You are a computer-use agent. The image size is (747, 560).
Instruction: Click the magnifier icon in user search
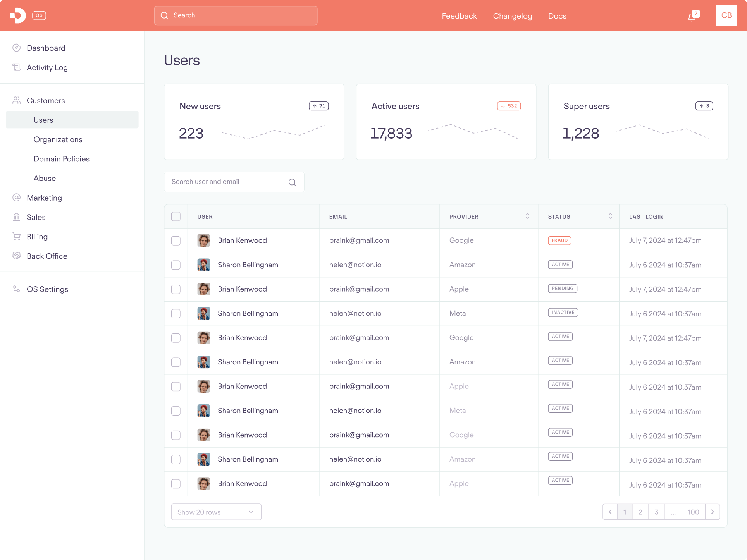pos(292,182)
